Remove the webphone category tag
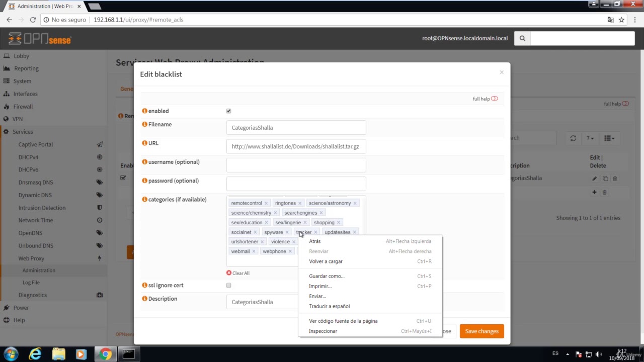 click(x=290, y=251)
